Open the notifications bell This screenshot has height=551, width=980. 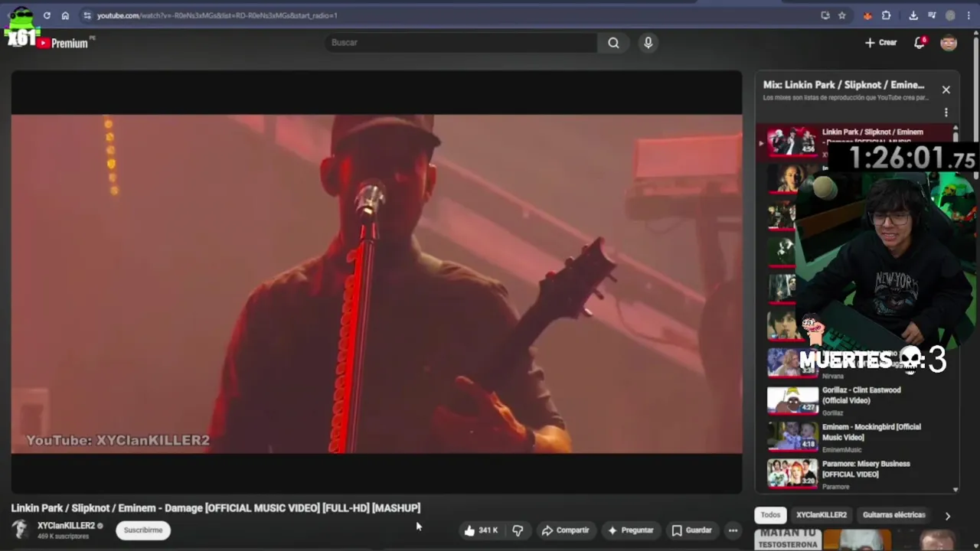[x=920, y=43]
